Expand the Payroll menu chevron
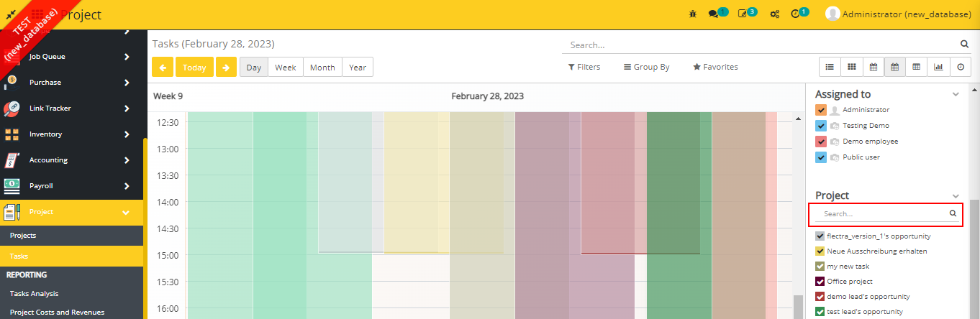Viewport: 980px width, 319px height. pos(127,186)
